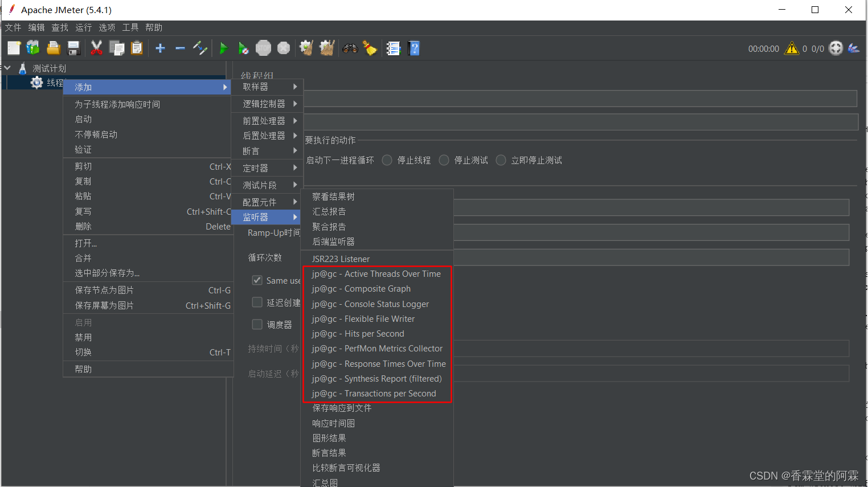This screenshot has height=487, width=868.
Task: Expand the 测试片段 submenu
Action: pos(267,185)
